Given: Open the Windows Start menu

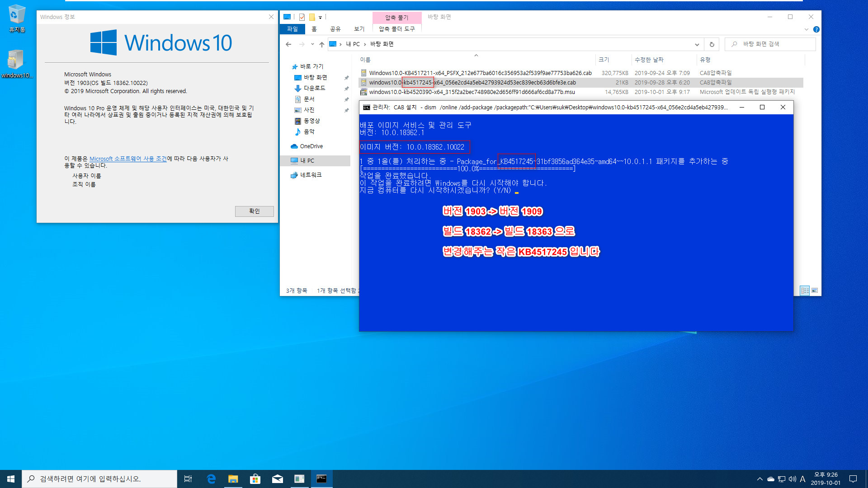Looking at the screenshot, I should coord(11,479).
